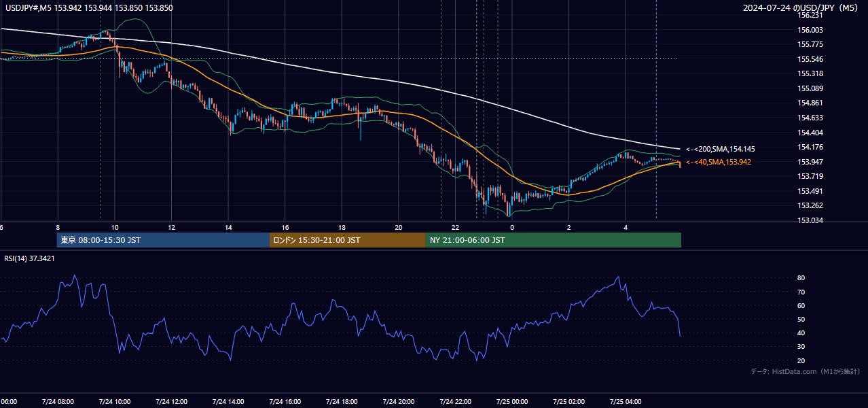Click the hour 16 label under price chart
The image size is (868, 408).
point(285,228)
